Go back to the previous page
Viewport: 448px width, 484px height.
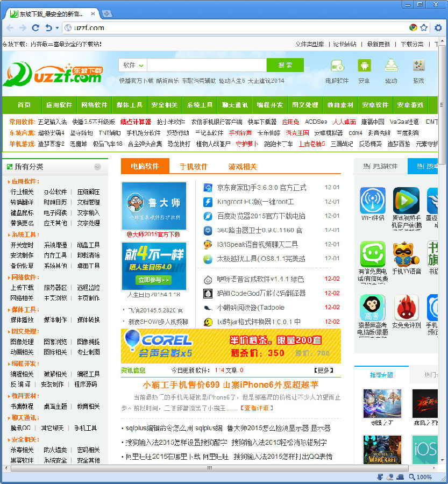pyautogui.click(x=10, y=28)
